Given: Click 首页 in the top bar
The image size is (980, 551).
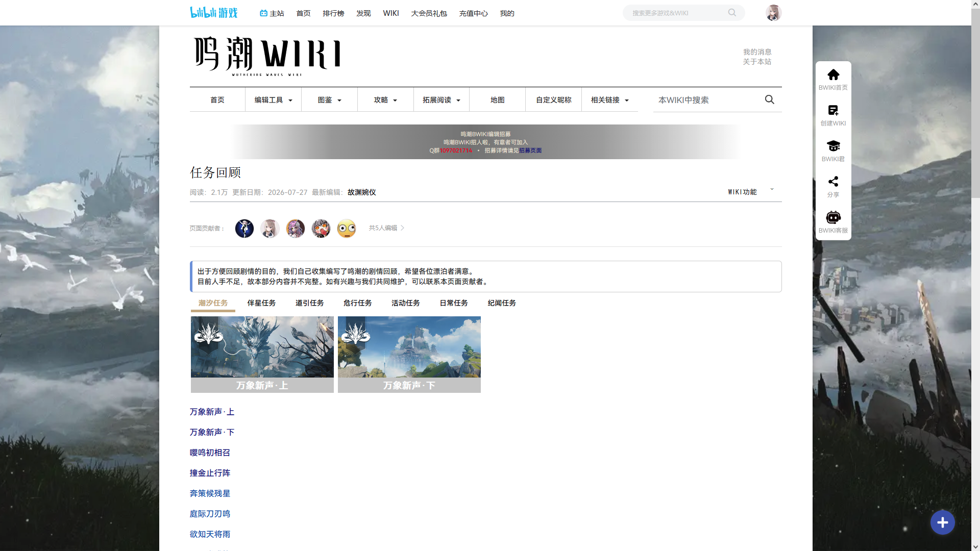Looking at the screenshot, I should (x=303, y=13).
